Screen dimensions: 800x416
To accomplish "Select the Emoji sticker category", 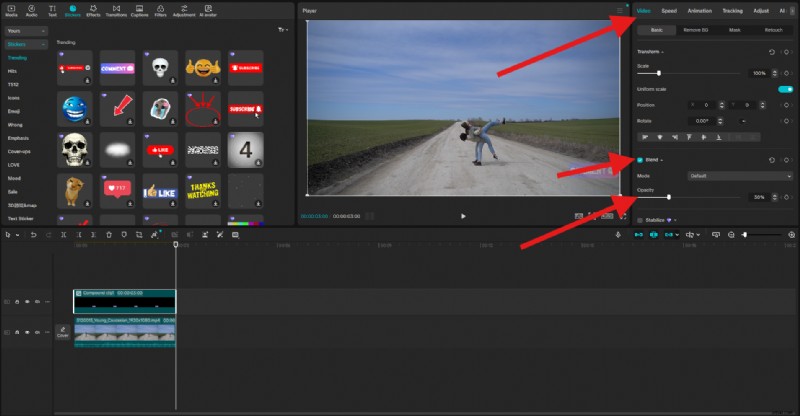I will [14, 111].
